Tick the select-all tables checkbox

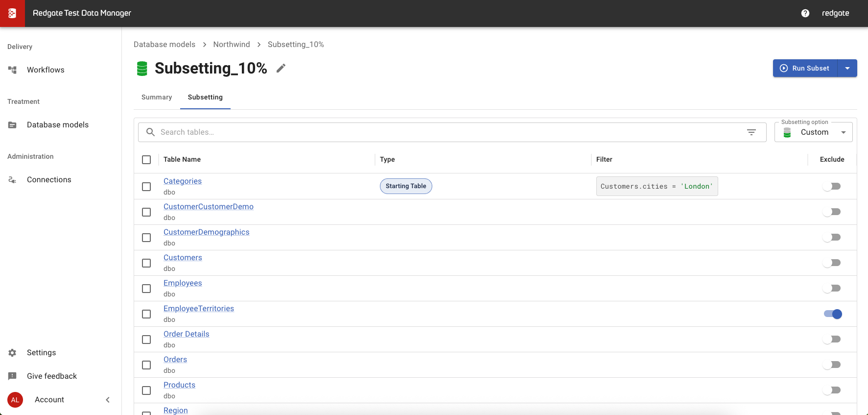pyautogui.click(x=146, y=160)
